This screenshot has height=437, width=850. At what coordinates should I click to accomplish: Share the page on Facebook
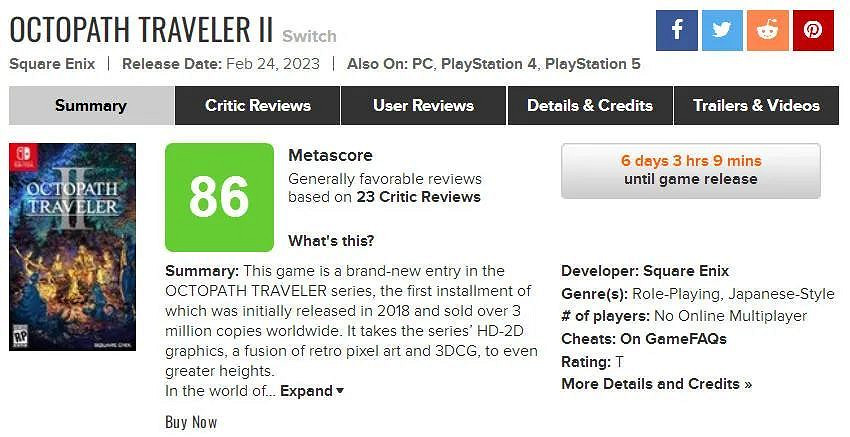click(677, 30)
